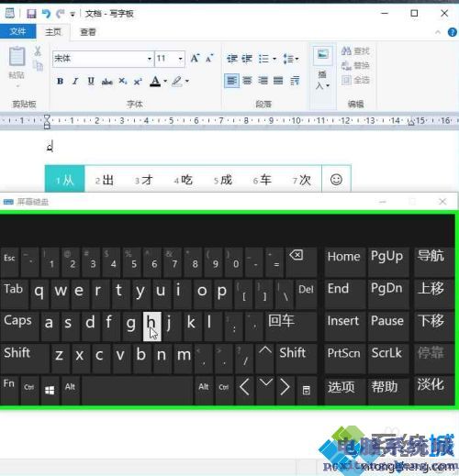This screenshot has width=459, height=476.
Task: Open the quick access toolbar customize arrow
Action: (x=73, y=14)
